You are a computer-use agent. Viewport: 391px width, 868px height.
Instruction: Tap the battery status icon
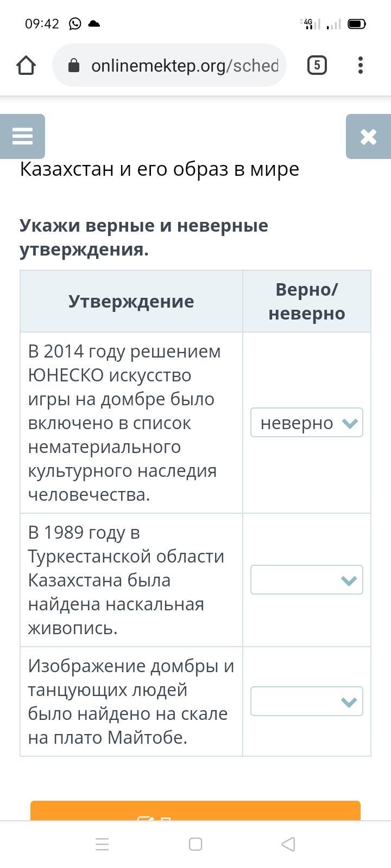pyautogui.click(x=356, y=24)
